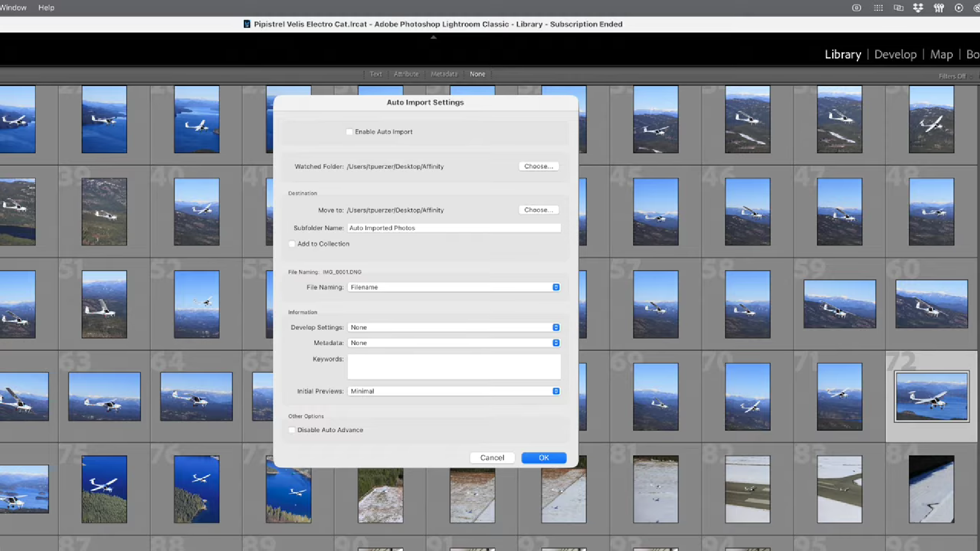Select the Attribute filter tab

pos(406,74)
